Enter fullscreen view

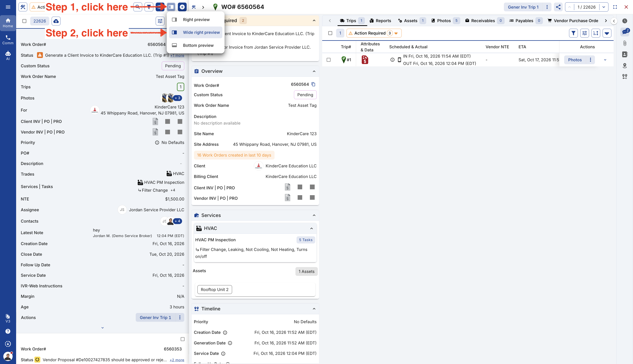click(615, 7)
